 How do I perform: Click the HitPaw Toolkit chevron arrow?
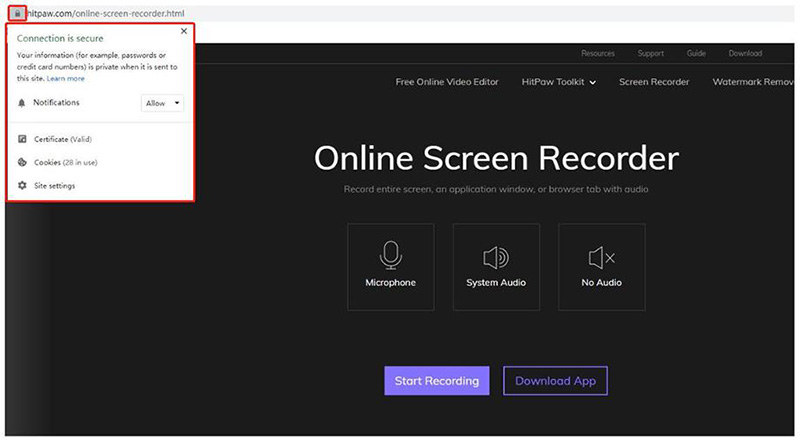pos(592,83)
